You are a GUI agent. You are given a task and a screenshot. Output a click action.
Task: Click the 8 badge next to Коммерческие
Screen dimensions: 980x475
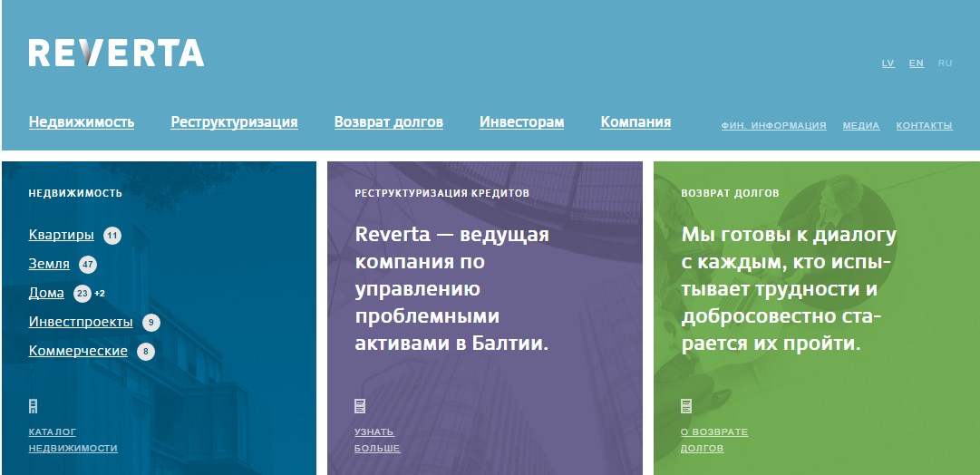pos(146,352)
